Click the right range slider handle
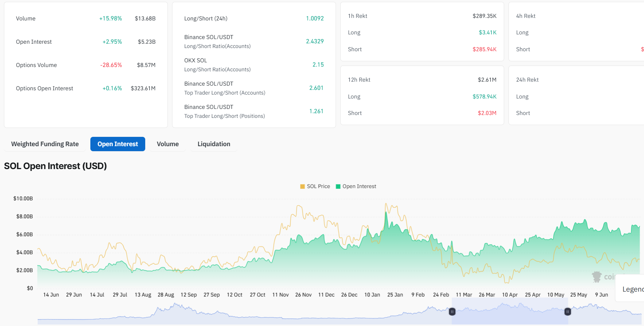The image size is (644, 326). tap(568, 312)
